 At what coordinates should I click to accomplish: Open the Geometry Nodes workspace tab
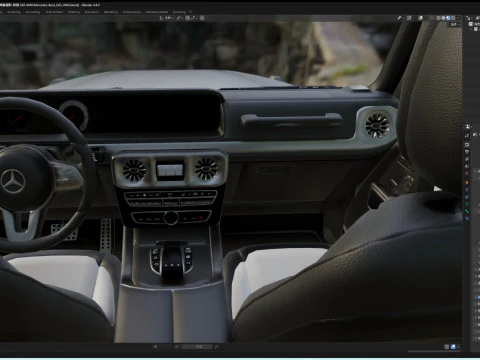click(157, 12)
